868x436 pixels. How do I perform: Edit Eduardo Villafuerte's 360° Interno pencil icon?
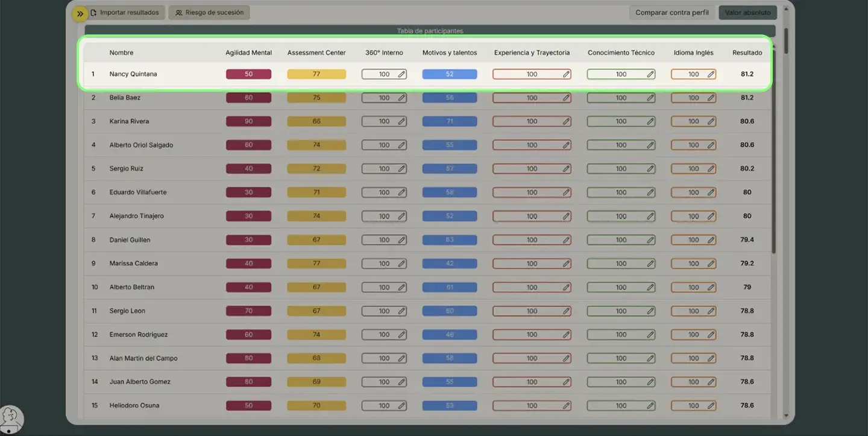click(401, 192)
